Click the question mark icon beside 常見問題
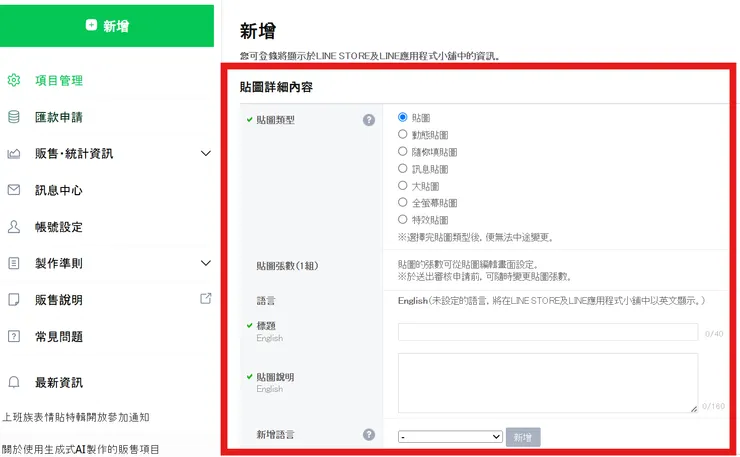 14,336
